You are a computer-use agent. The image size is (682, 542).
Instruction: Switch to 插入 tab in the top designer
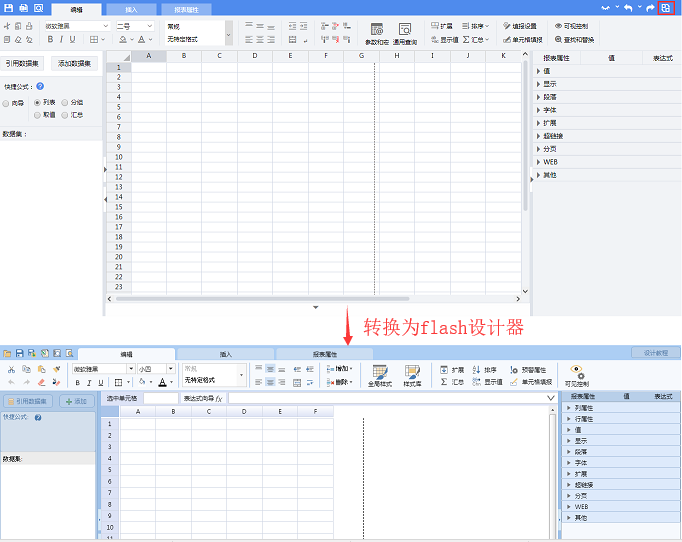click(x=131, y=9)
